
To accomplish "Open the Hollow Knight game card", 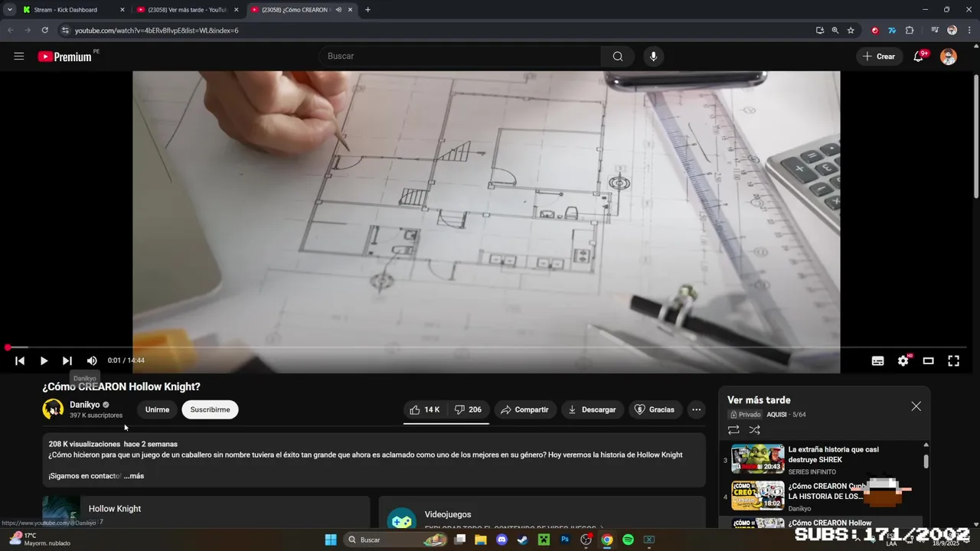I will [x=206, y=511].
